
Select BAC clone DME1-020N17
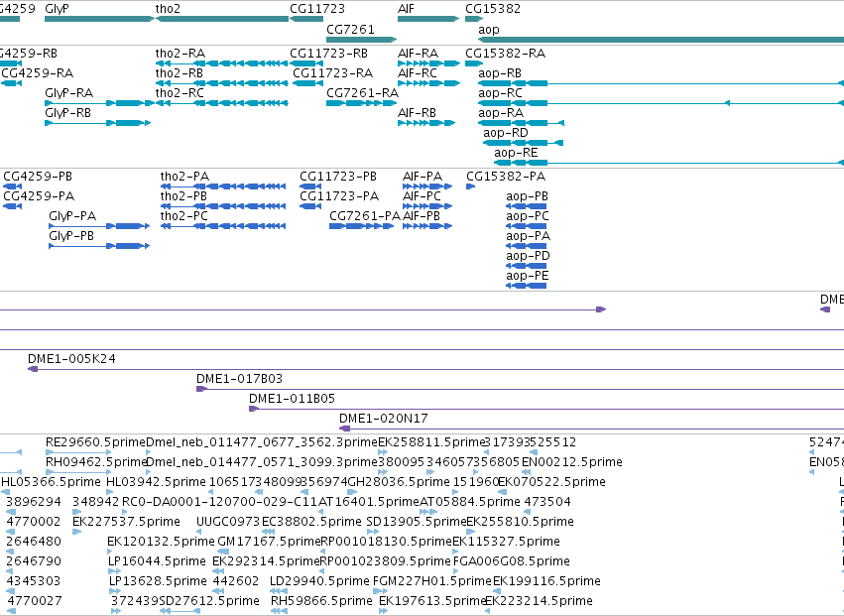(x=591, y=430)
